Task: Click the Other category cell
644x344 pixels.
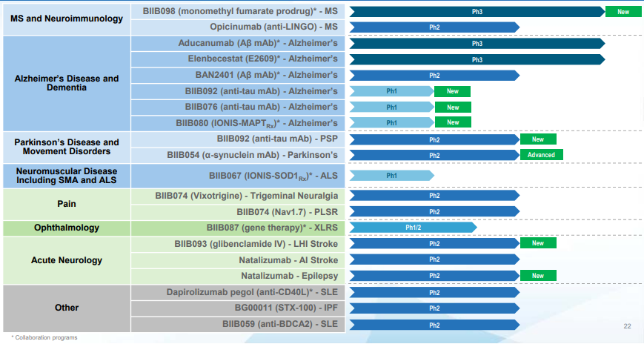Action: pyautogui.click(x=67, y=308)
